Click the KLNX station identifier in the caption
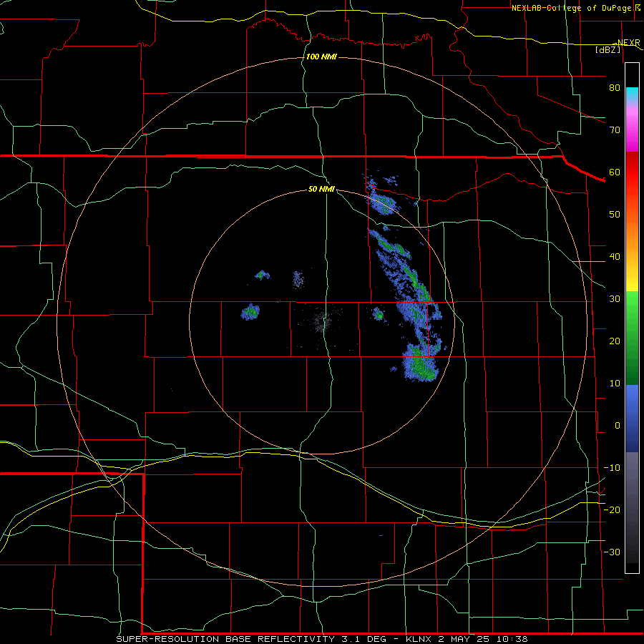This screenshot has height=644, width=644. 419,639
